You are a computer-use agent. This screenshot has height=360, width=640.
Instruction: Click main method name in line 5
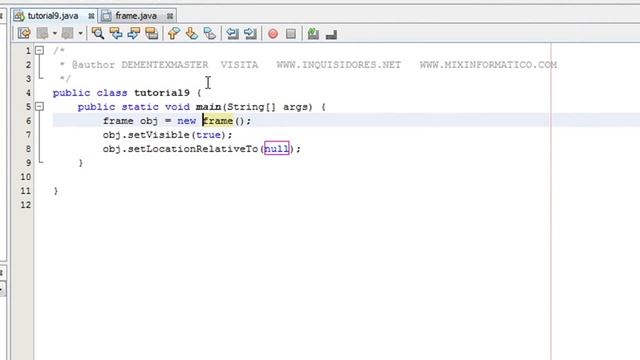208,107
